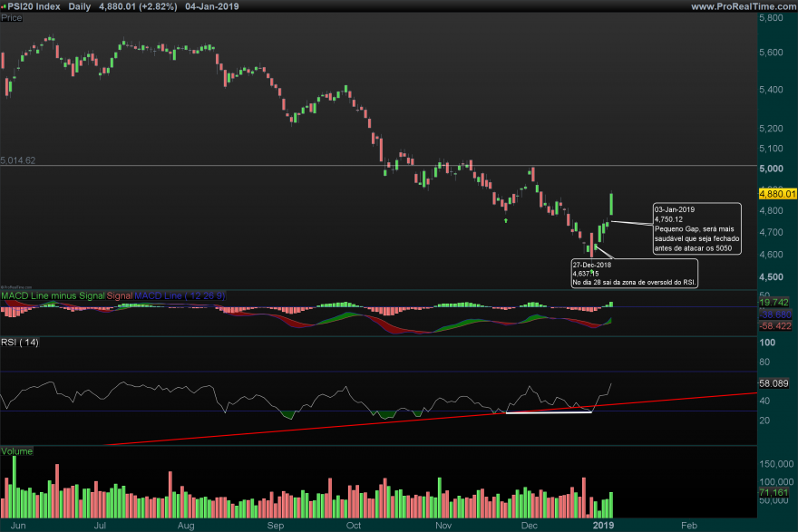Click the Volume panel label
This screenshot has height=532, width=798.
[x=17, y=451]
